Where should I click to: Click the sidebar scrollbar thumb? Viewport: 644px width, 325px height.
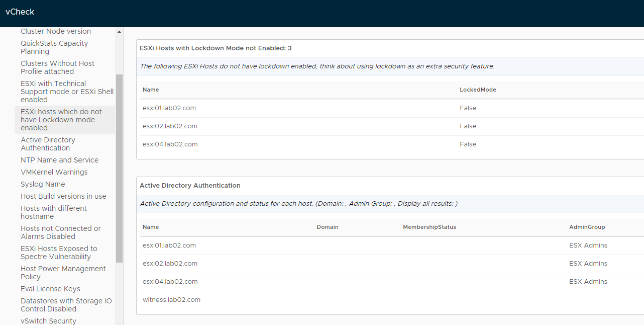(119, 169)
